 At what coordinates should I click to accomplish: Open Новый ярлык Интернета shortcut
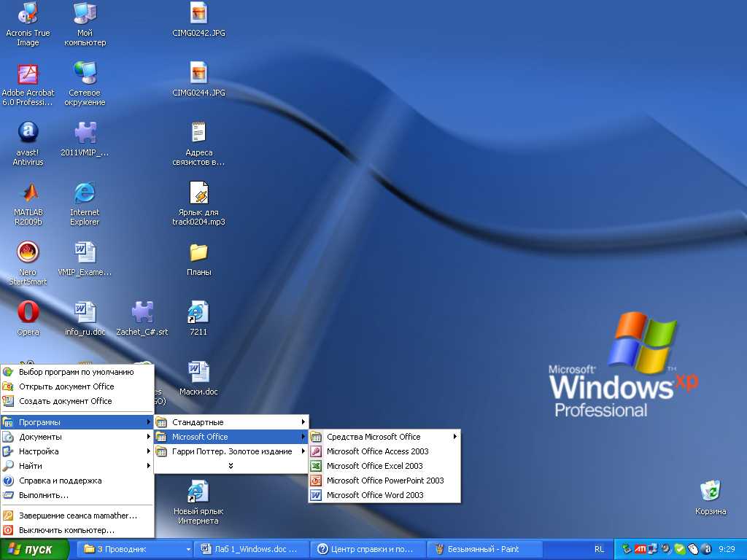point(198,503)
